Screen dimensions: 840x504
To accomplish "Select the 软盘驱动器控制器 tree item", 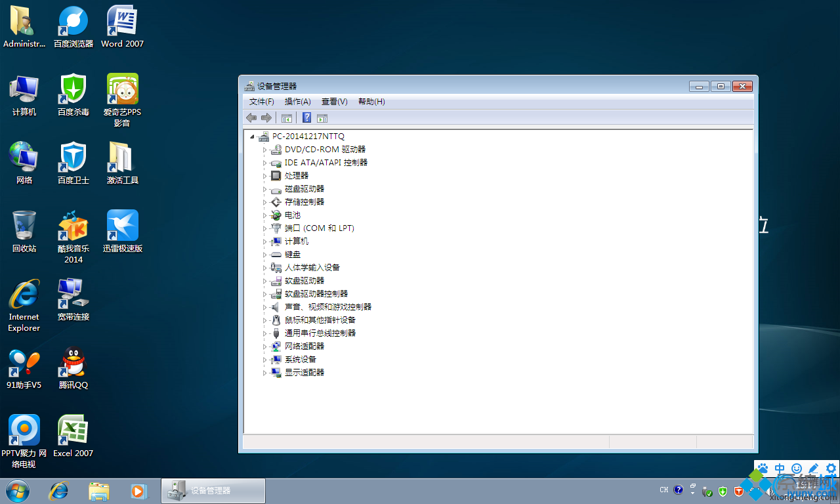I will click(x=316, y=294).
